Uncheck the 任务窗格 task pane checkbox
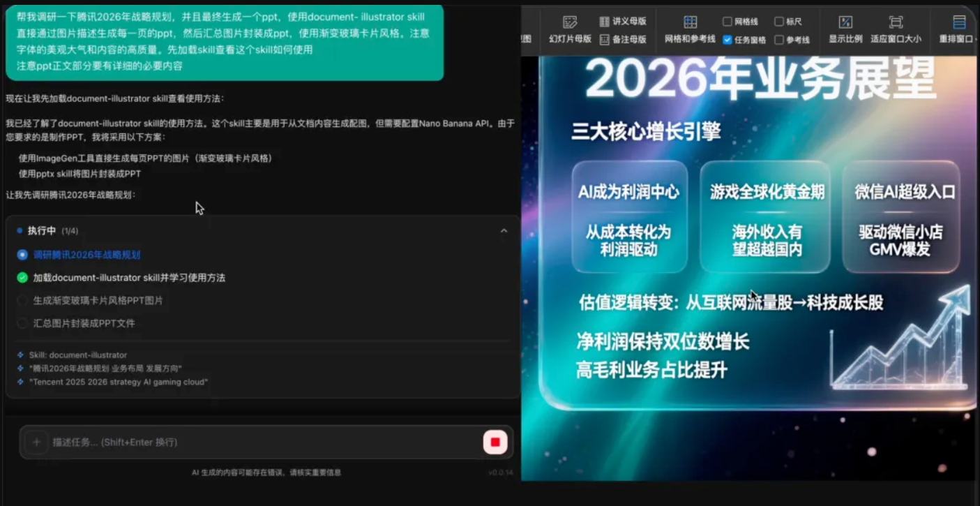 pyautogui.click(x=728, y=40)
